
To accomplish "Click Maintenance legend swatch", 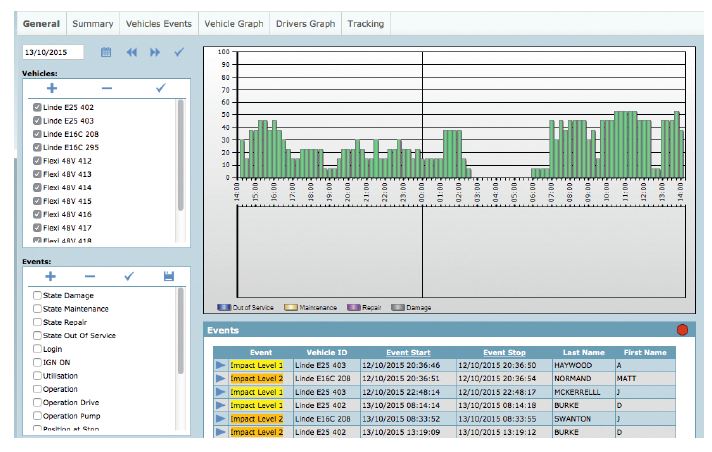I will [x=291, y=308].
